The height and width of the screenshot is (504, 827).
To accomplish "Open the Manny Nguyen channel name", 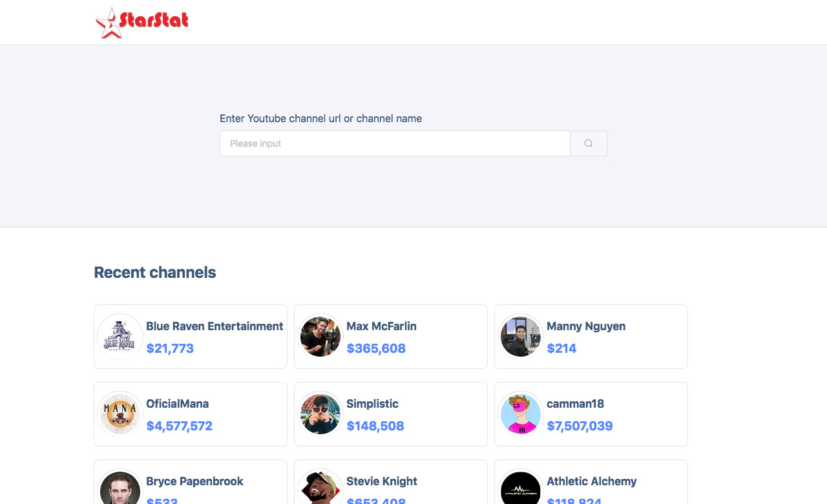I will 586,326.
